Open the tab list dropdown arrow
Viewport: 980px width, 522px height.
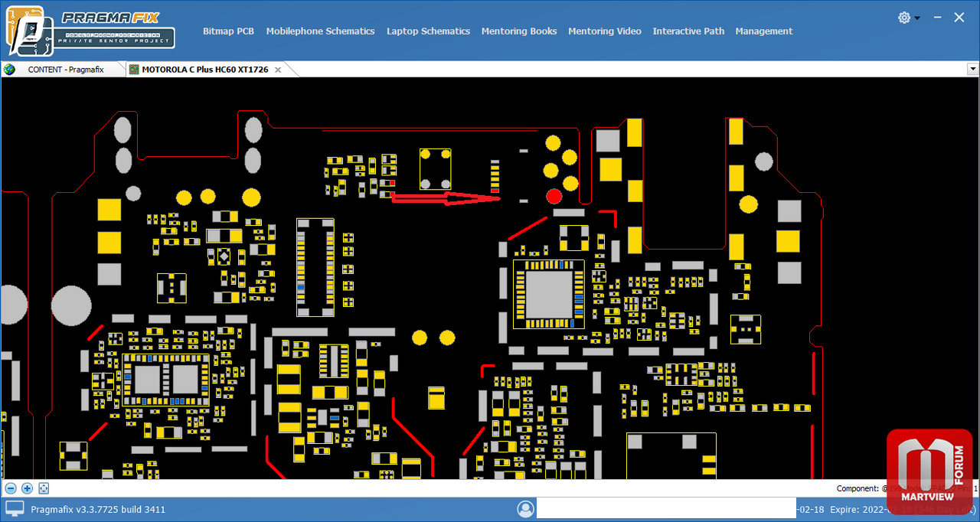[972, 70]
